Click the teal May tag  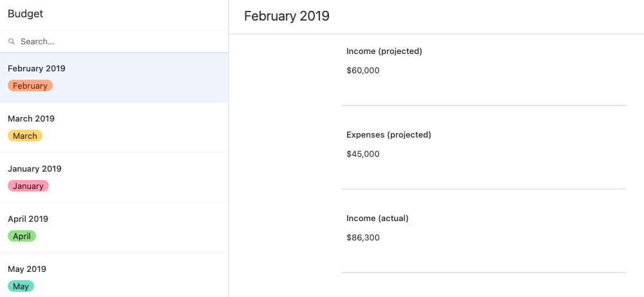coord(21,286)
